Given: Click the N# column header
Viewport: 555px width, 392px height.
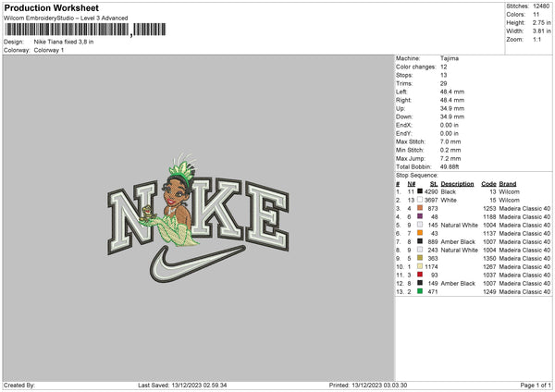Looking at the screenshot, I should point(412,184).
